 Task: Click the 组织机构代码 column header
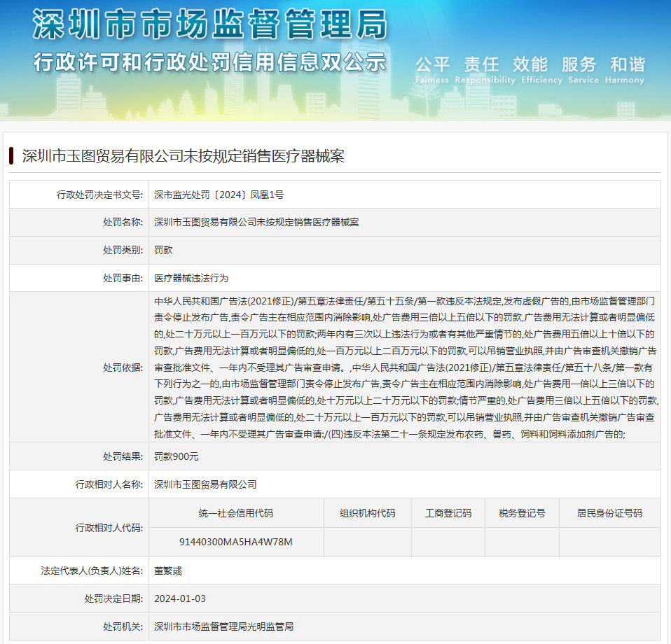coord(368,513)
